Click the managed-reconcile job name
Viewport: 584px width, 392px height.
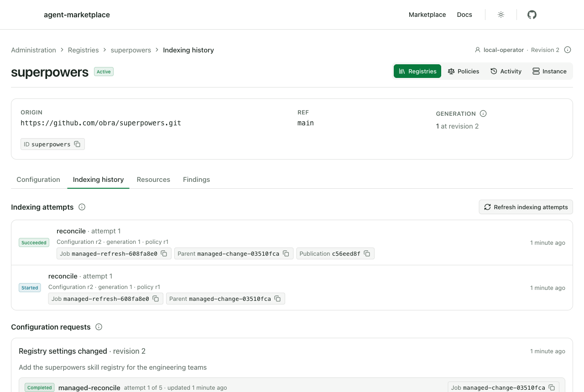click(x=89, y=388)
